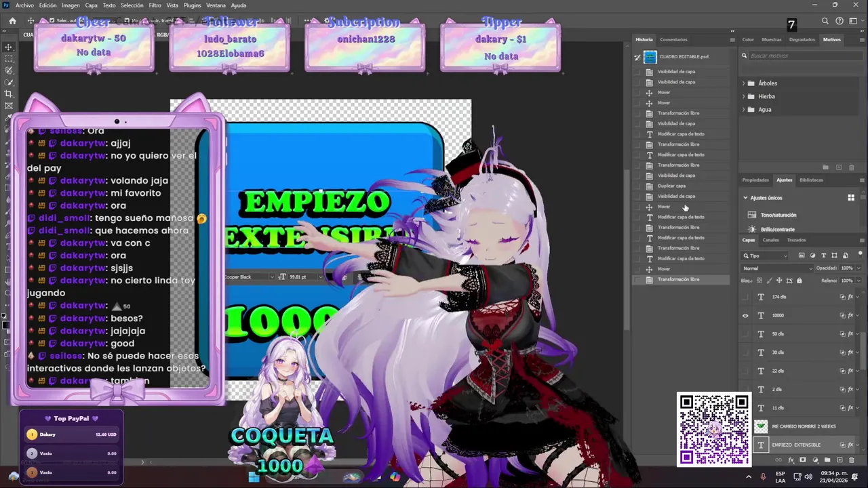Click the Home icon in options bar
This screenshot has width=868, height=488.
point(12,21)
